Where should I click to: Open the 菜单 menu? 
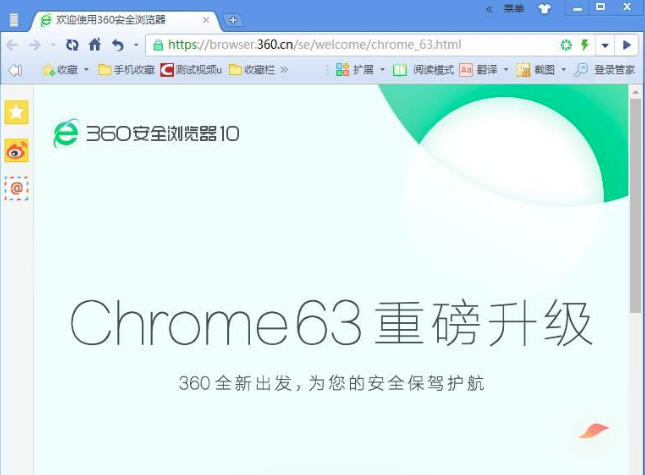tap(514, 9)
